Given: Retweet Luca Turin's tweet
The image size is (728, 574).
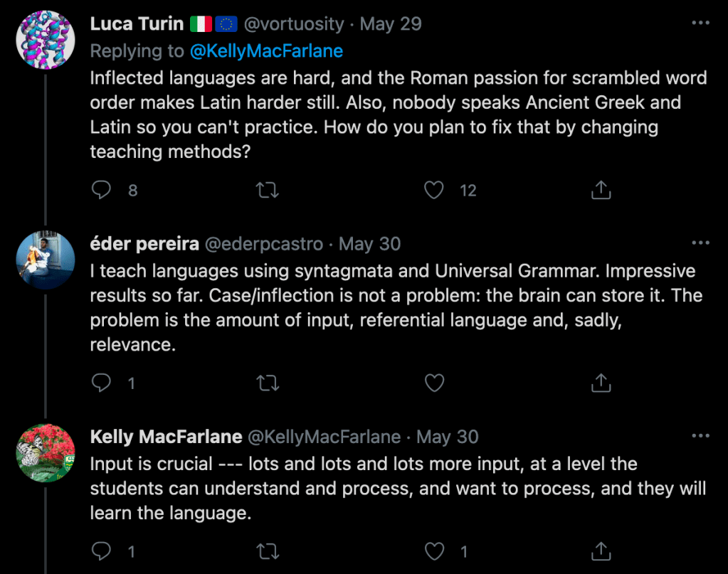Looking at the screenshot, I should coord(268,190).
